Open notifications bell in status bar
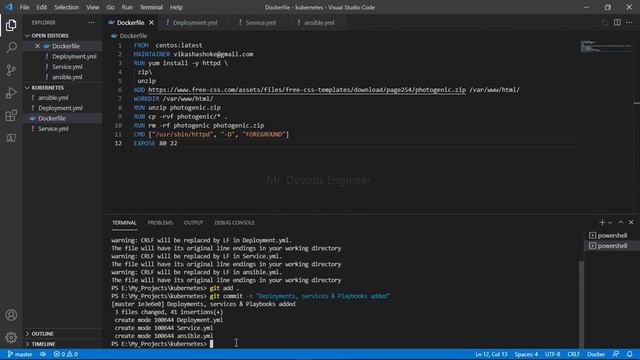The image size is (640, 360). [x=629, y=354]
